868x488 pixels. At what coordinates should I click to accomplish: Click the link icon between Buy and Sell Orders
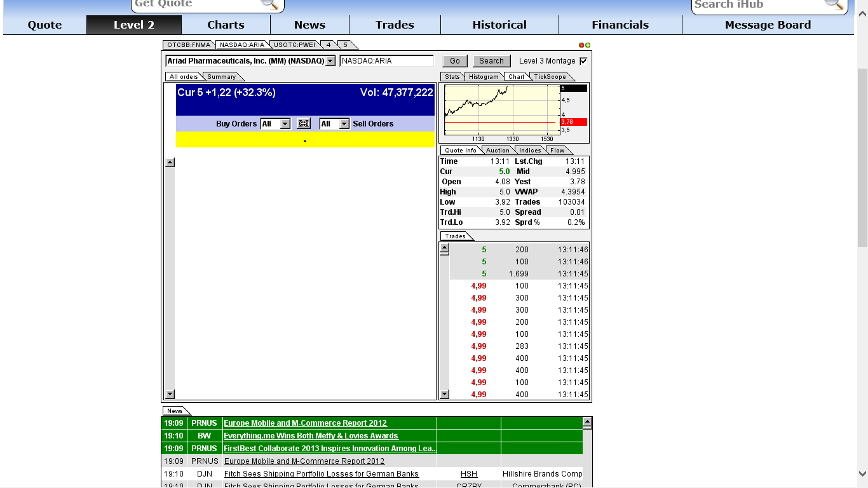303,123
